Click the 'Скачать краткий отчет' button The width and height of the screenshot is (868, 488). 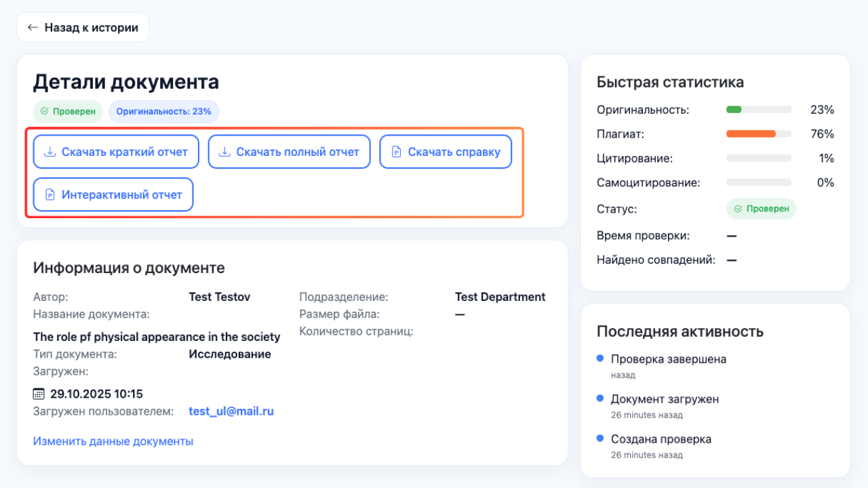115,151
